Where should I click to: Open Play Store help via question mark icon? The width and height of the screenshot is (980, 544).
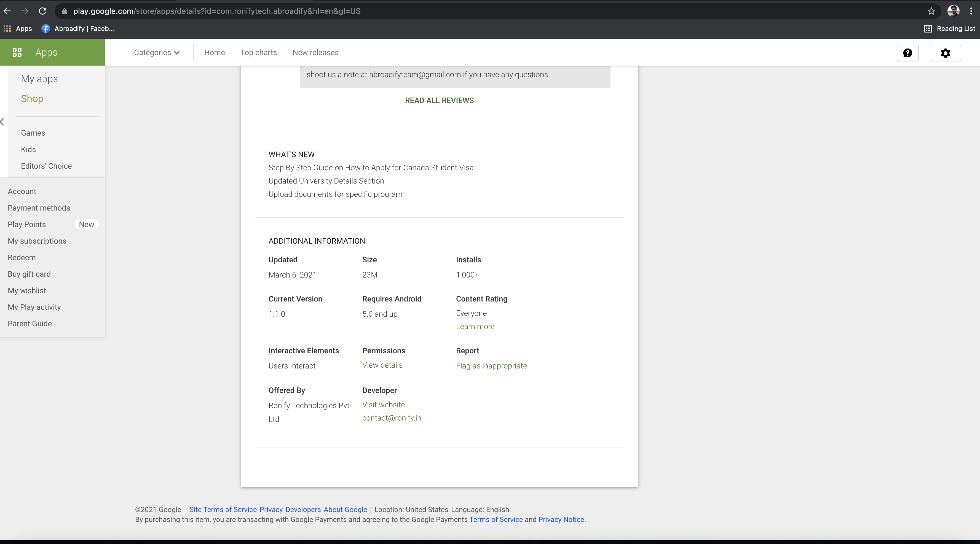click(908, 53)
